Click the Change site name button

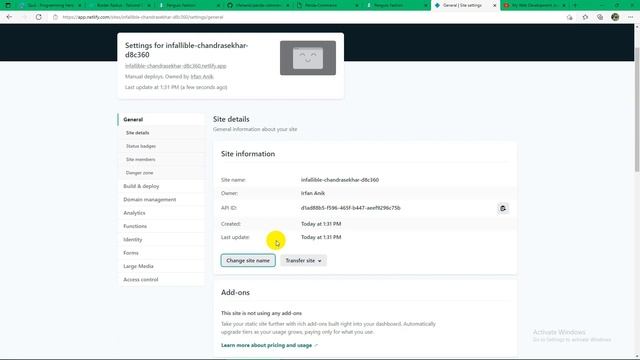248,260
